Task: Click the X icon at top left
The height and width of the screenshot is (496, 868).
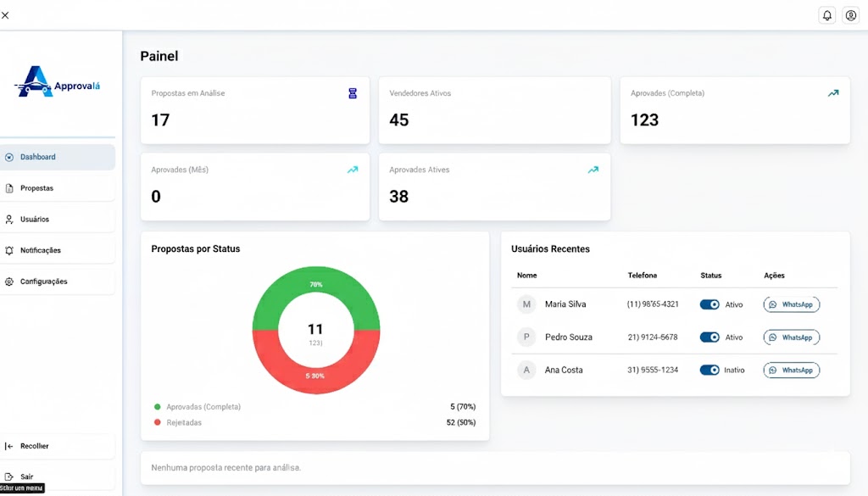Action: (x=6, y=15)
